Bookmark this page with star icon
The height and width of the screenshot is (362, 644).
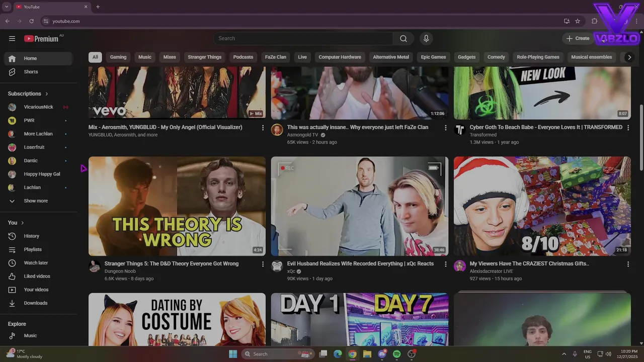pyautogui.click(x=578, y=21)
